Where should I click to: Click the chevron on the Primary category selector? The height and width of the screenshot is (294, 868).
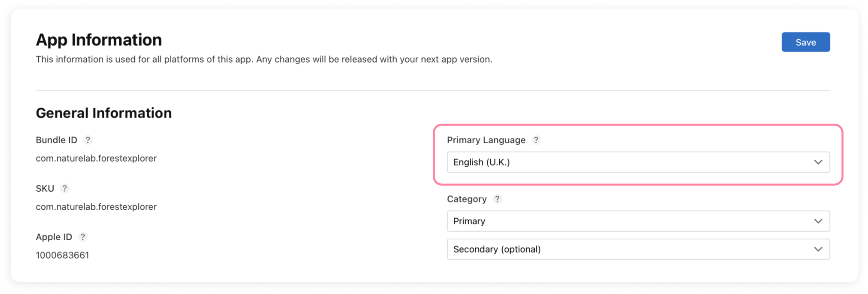tap(818, 221)
